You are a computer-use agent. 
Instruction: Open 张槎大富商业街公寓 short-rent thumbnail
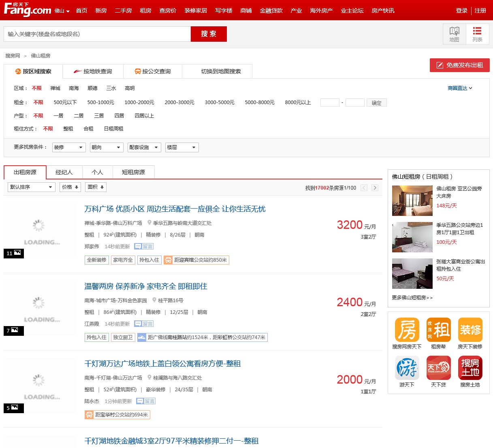pos(412,273)
